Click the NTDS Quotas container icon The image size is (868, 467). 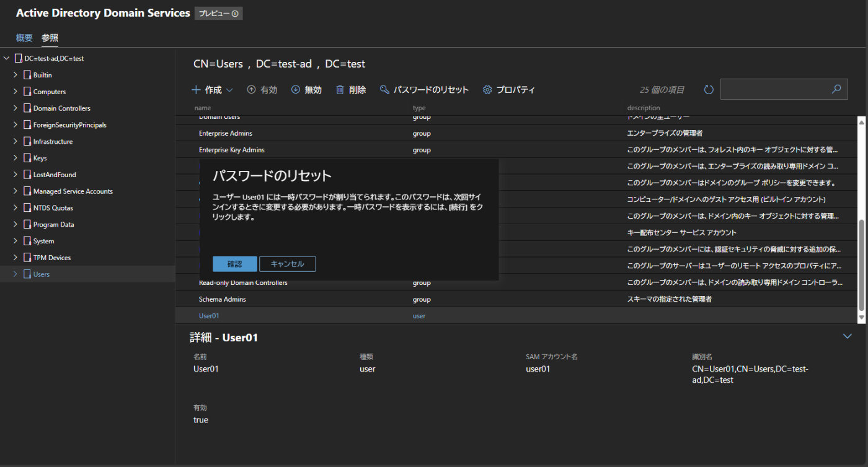click(27, 207)
